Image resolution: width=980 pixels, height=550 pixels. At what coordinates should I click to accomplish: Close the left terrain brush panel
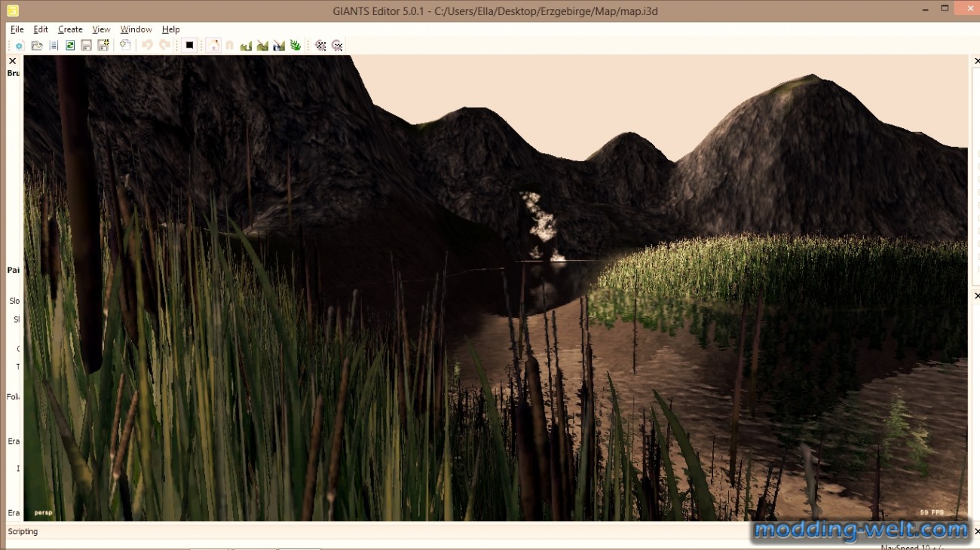point(12,61)
